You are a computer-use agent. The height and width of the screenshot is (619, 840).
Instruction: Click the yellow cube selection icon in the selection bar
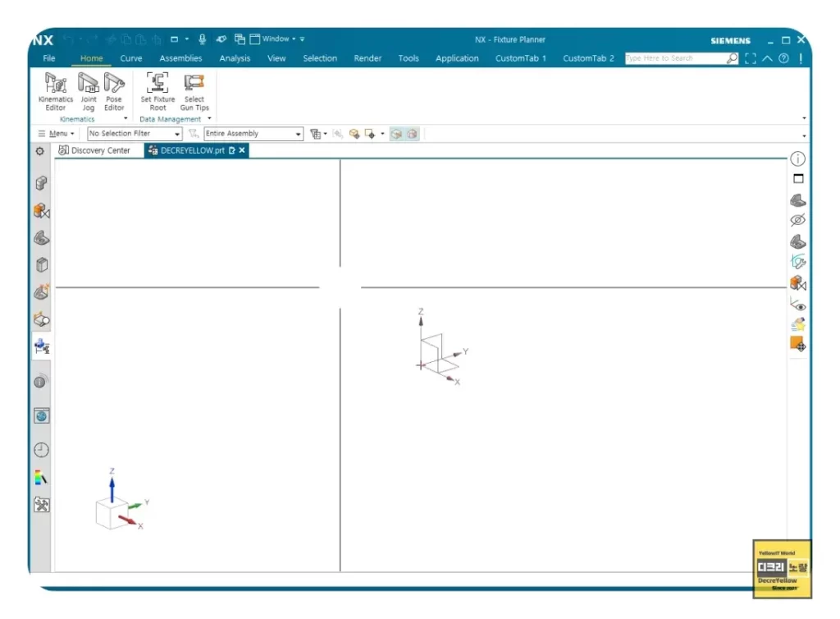[x=354, y=134]
